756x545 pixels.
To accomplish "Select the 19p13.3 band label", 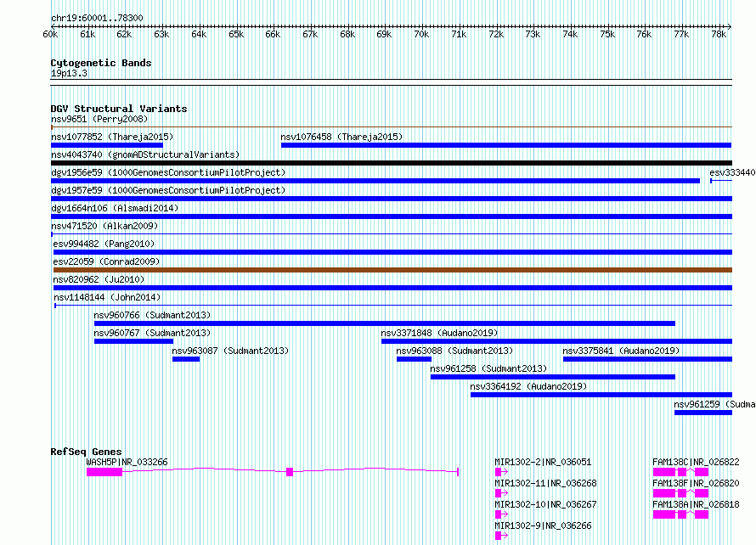I will [69, 73].
